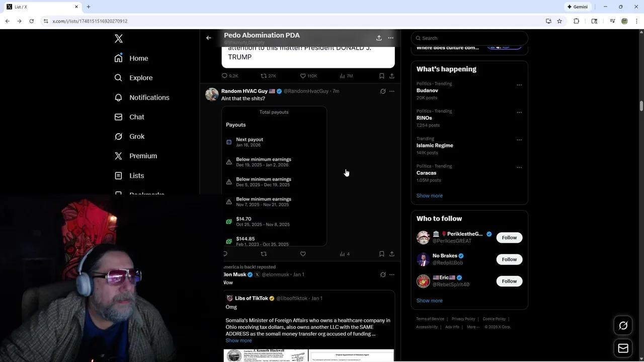Open Gemini in Chrome toolbar
This screenshot has width=644, height=362.
[578, 7]
